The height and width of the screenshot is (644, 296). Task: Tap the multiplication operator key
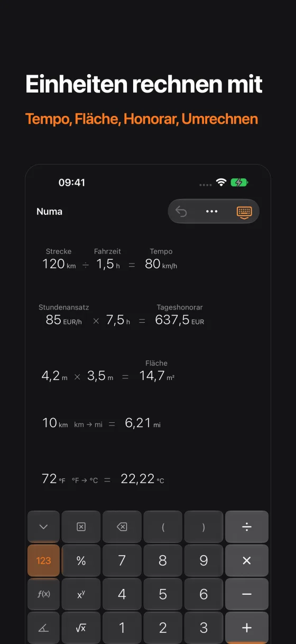[x=247, y=560]
